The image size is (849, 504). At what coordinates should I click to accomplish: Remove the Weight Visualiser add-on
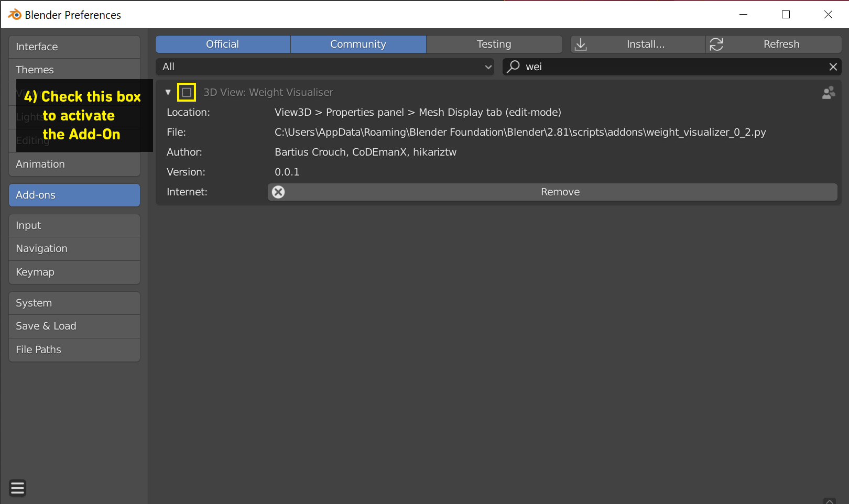tap(552, 192)
